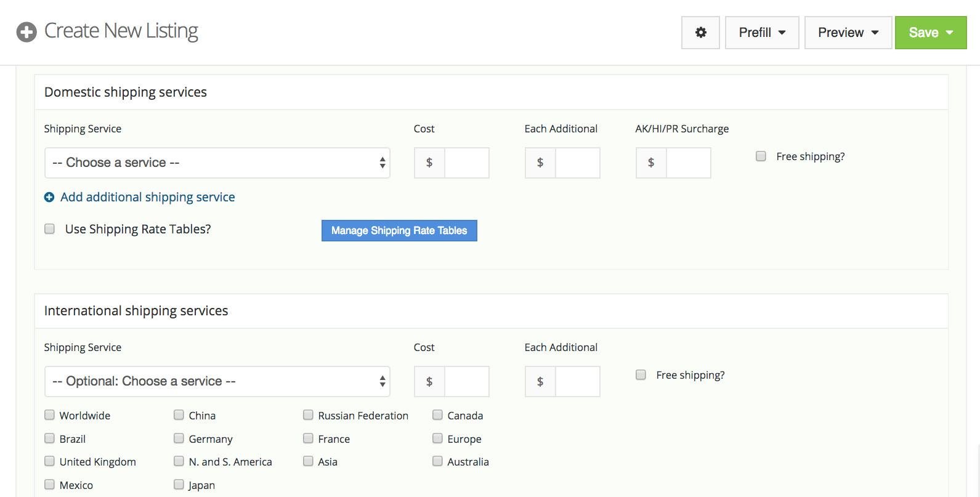Click Add additional shipping service link
The width and height of the screenshot is (980, 497).
147,197
